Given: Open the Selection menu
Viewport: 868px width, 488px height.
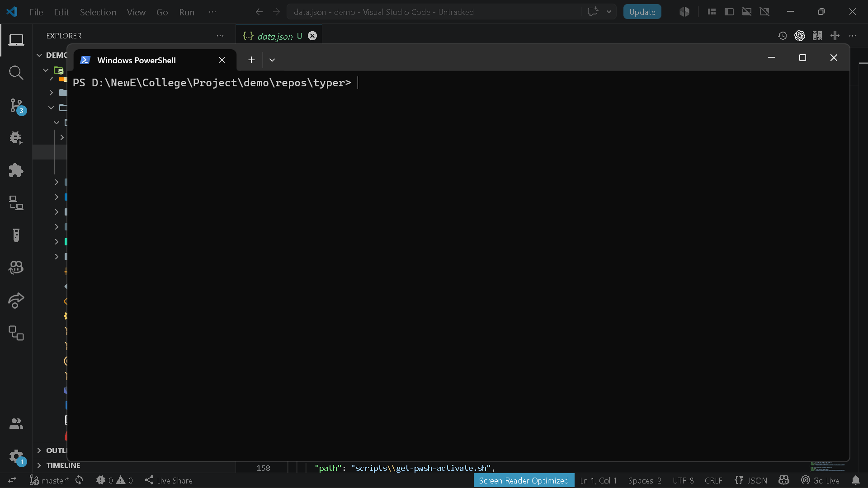Looking at the screenshot, I should 98,12.
